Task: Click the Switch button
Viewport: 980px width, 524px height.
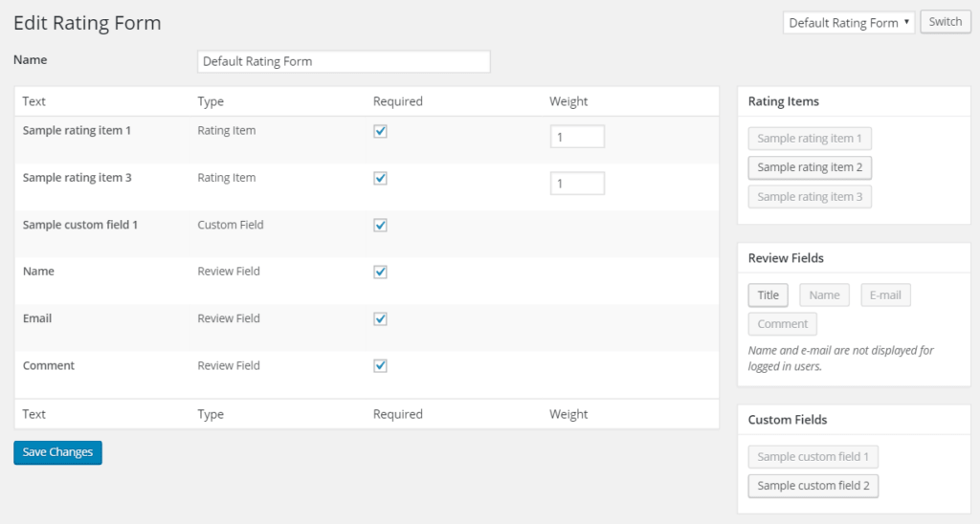Action: pyautogui.click(x=945, y=22)
